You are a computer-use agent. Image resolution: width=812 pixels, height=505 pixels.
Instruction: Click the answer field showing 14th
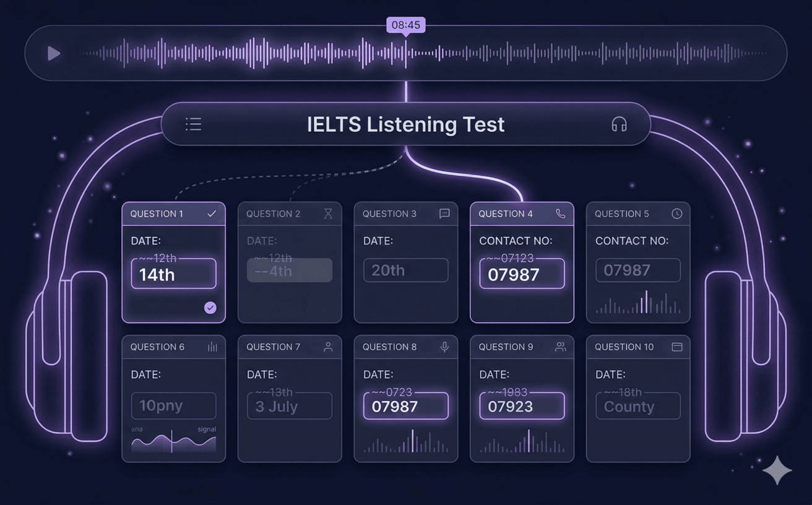click(173, 273)
